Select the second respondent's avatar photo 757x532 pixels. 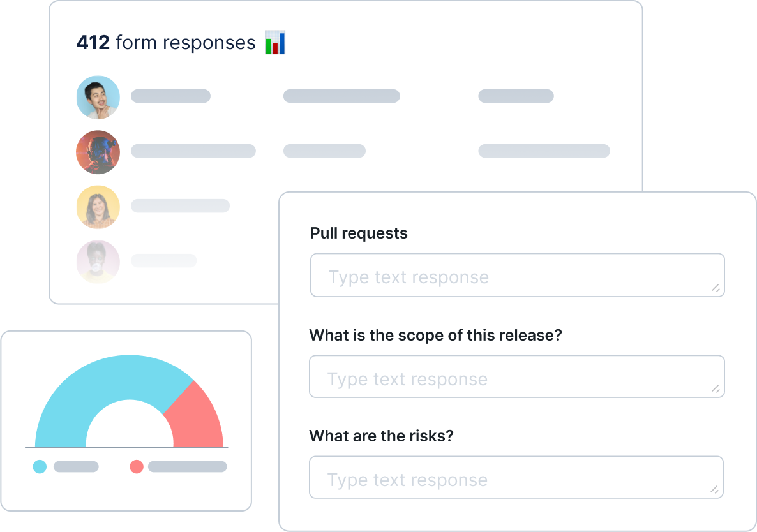point(98,152)
